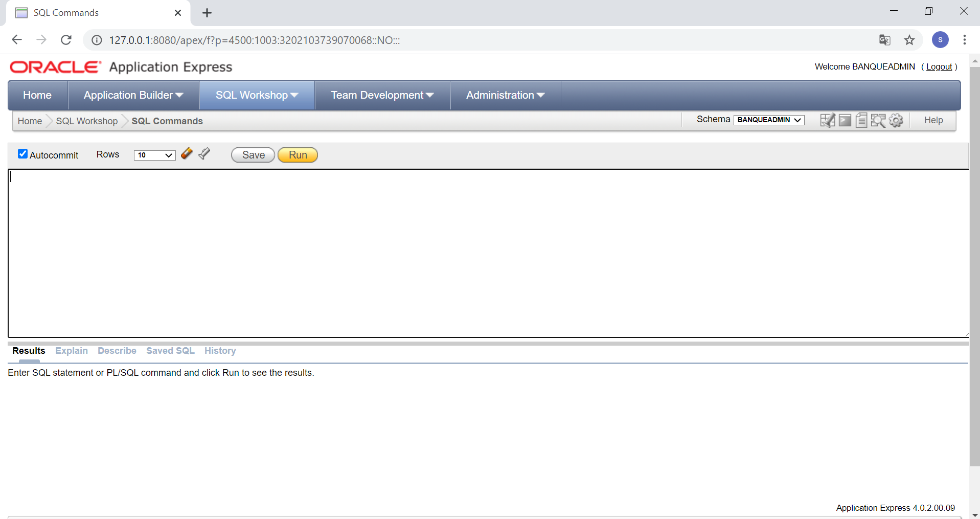This screenshot has width=980, height=519.
Task: Open the Query Builder magnifier icon
Action: (x=878, y=120)
